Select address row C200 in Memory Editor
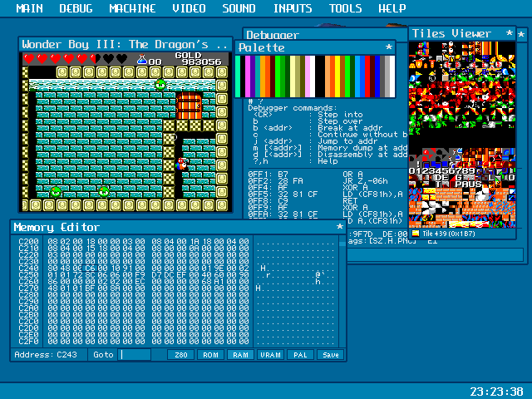 click(x=28, y=242)
